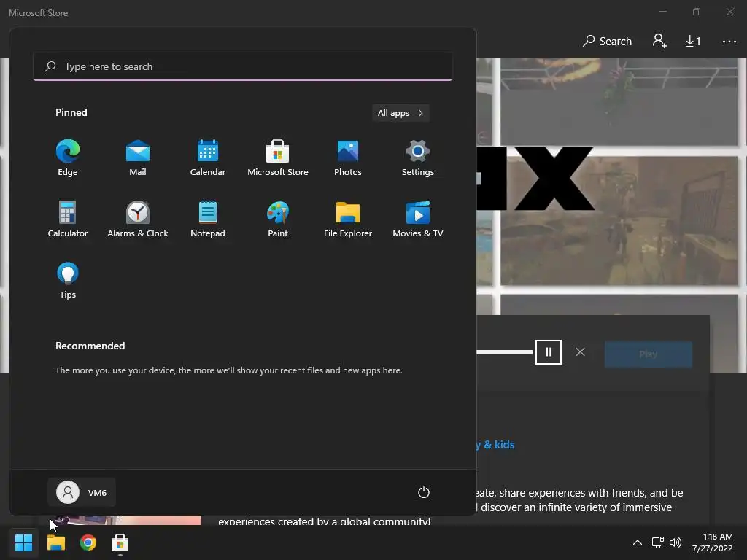The width and height of the screenshot is (747, 560).
Task: Launch the Calendar app
Action: (x=208, y=157)
